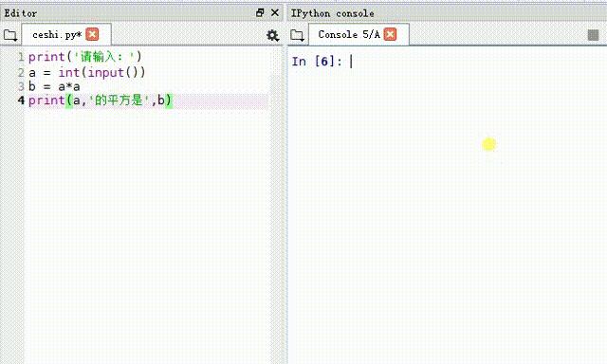The width and height of the screenshot is (607, 364).
Task: Click the editor vertical scrollbar
Action: [276, 205]
